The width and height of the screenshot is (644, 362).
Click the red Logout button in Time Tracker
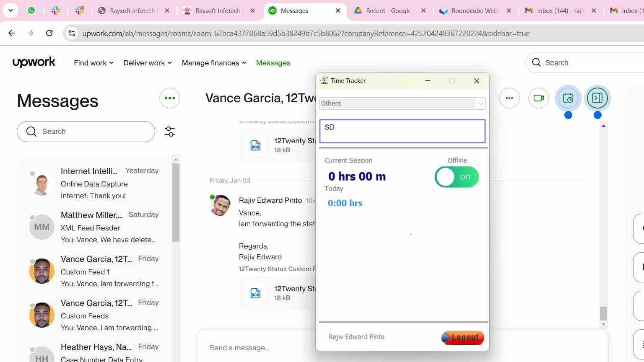[x=462, y=337]
